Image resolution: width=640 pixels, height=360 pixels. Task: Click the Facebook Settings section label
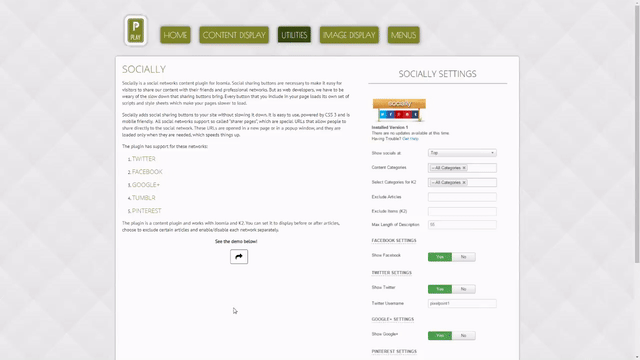click(394, 240)
